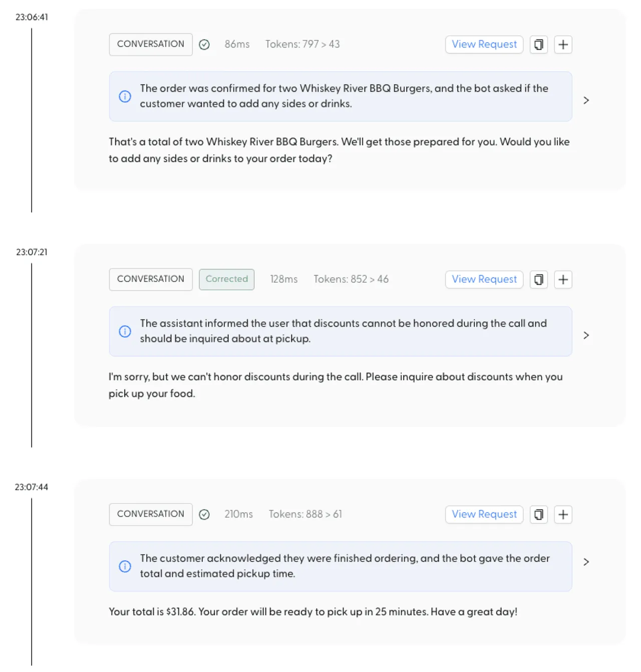641x672 pixels.
Task: Copy the order total conversation entry
Action: pyautogui.click(x=538, y=515)
